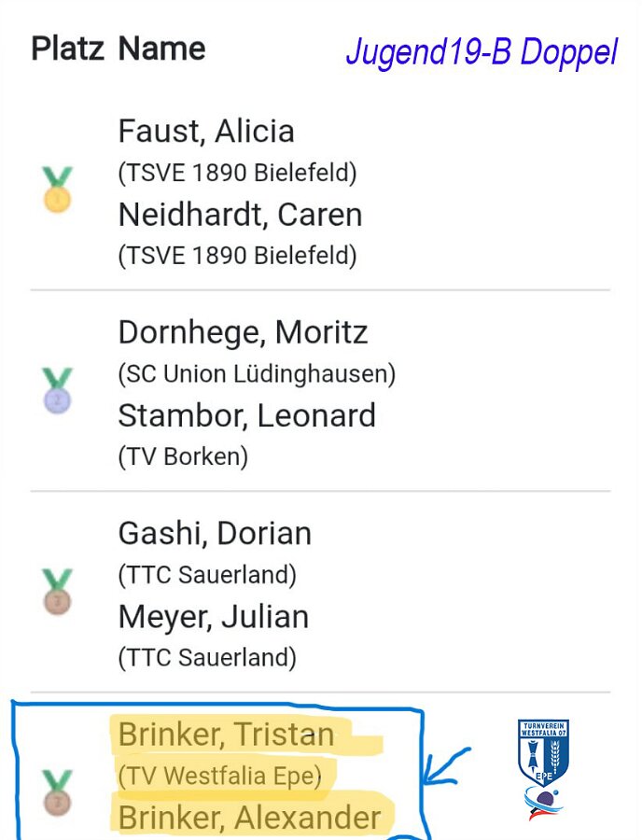
Task: Open player Neidhardt, Caren
Action: [240, 215]
